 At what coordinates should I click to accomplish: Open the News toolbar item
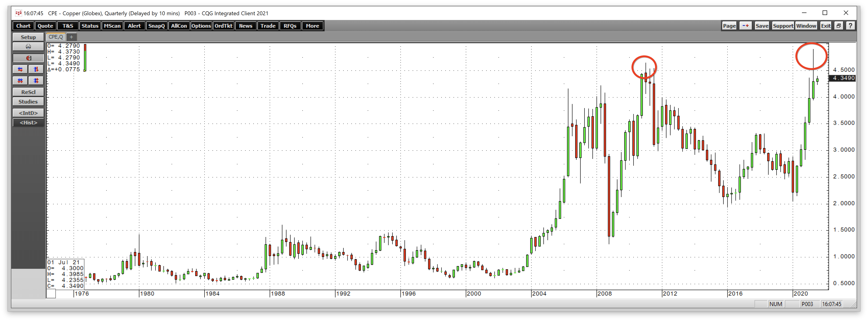pyautogui.click(x=246, y=26)
